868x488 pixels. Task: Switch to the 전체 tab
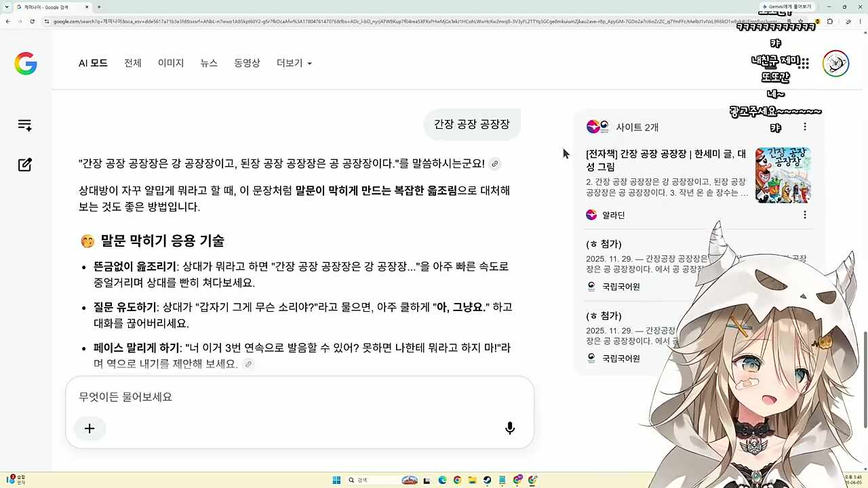coord(133,63)
